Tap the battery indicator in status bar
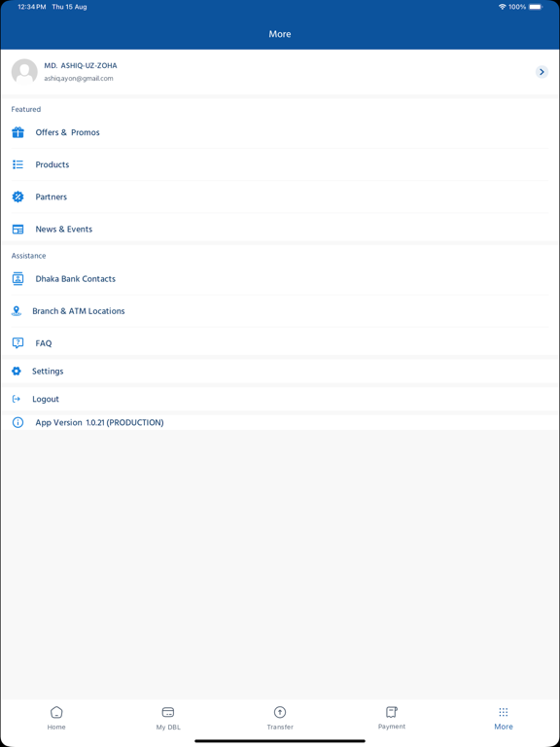The image size is (560, 747). click(536, 7)
